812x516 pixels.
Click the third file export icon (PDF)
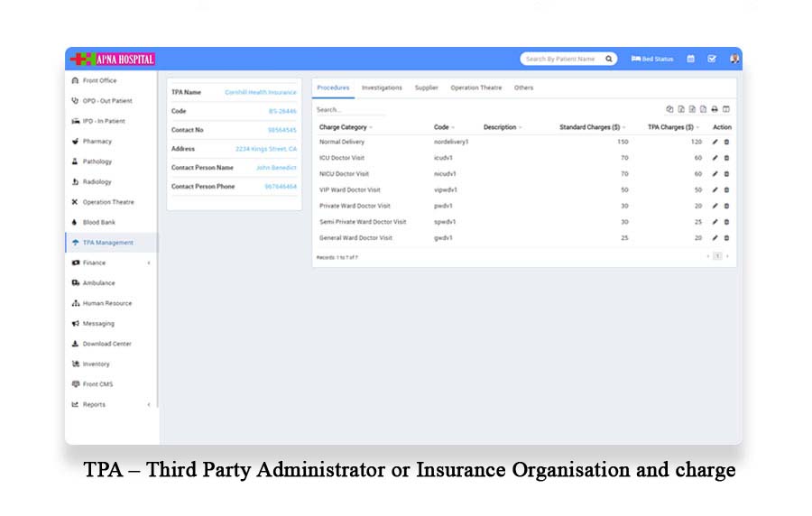(x=703, y=109)
